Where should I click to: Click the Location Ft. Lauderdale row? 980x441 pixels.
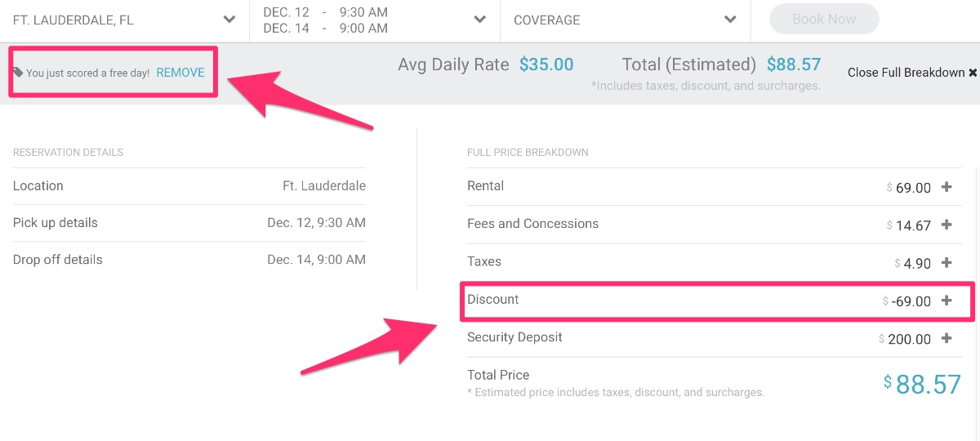click(x=189, y=186)
